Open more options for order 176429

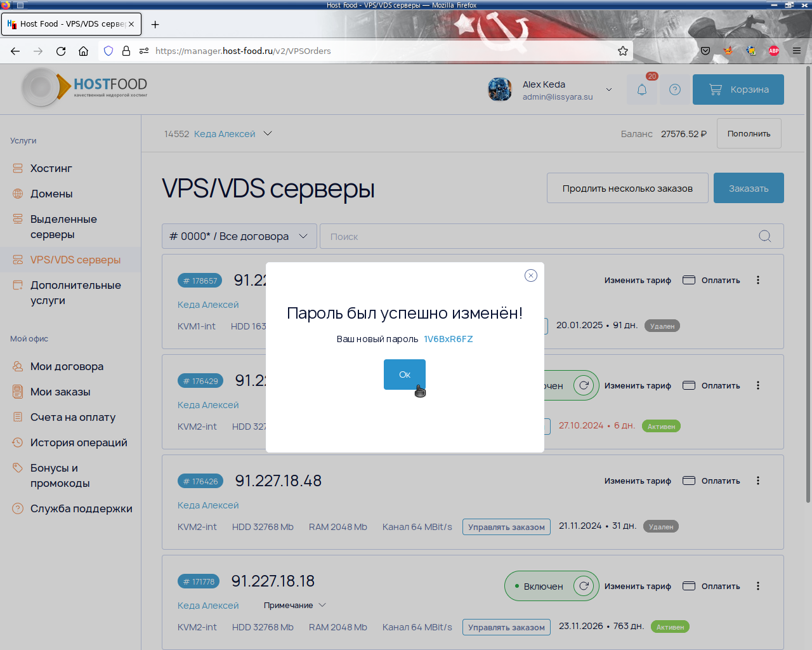(x=758, y=385)
